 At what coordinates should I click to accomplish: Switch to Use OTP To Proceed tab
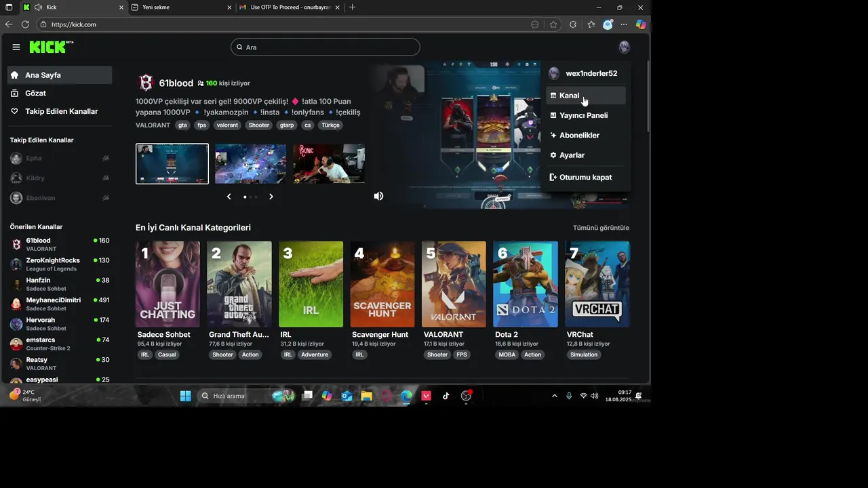pyautogui.click(x=290, y=7)
